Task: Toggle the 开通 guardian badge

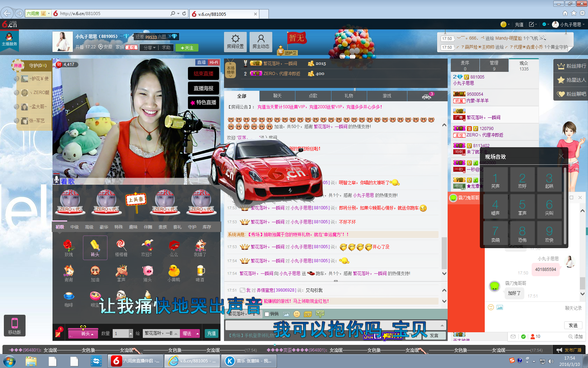Action: [x=18, y=66]
